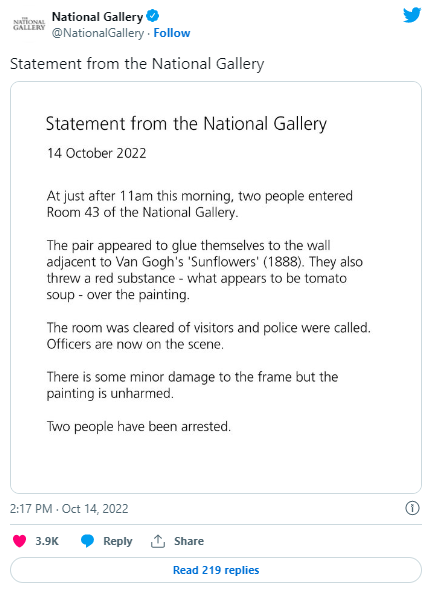Image resolution: width=430 pixels, height=589 pixels.
Task: Open the Twitter info circle icon
Action: coord(412,508)
